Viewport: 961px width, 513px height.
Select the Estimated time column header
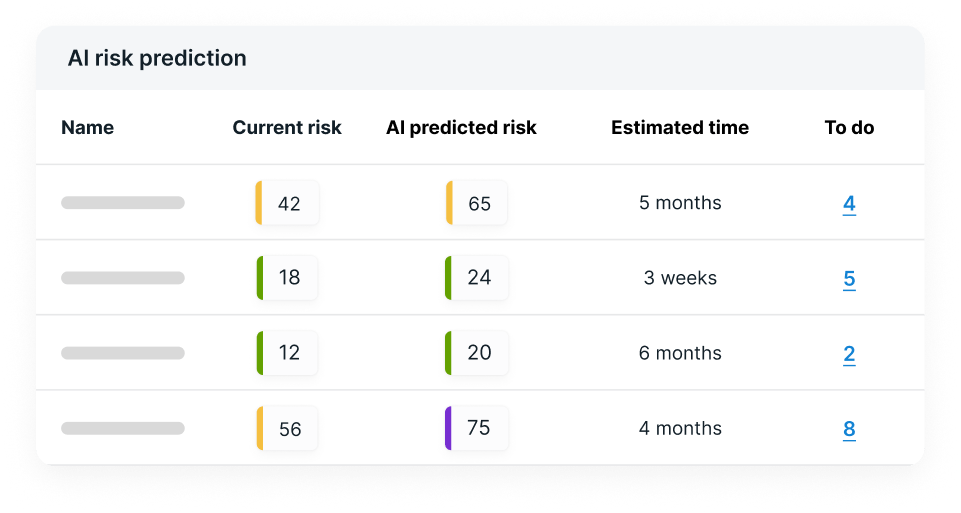pos(680,128)
